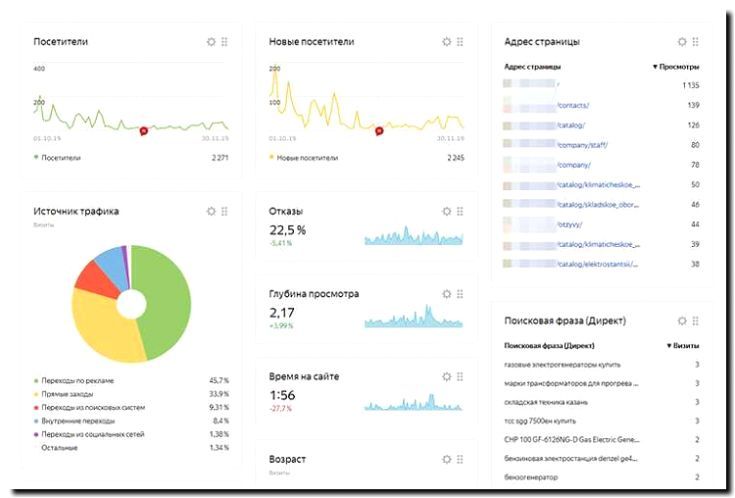
Task: Open settings gear on Отказы widget
Action: [x=447, y=211]
